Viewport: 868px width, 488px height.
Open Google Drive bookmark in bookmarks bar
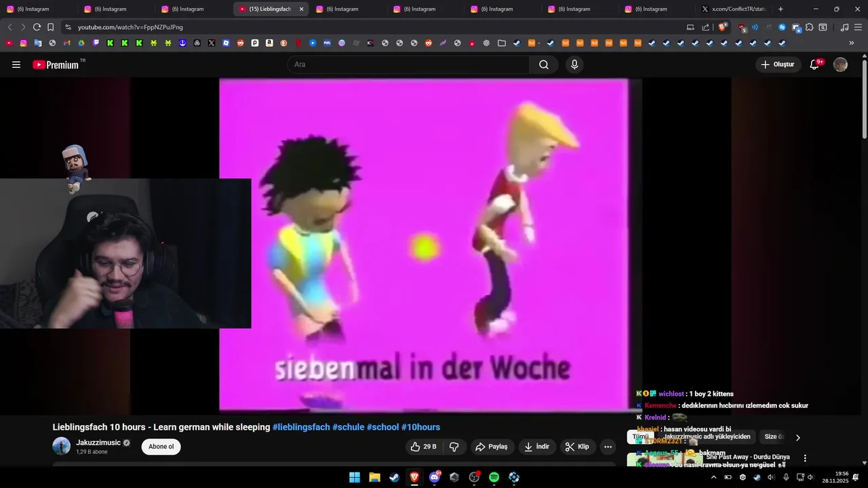click(x=81, y=43)
